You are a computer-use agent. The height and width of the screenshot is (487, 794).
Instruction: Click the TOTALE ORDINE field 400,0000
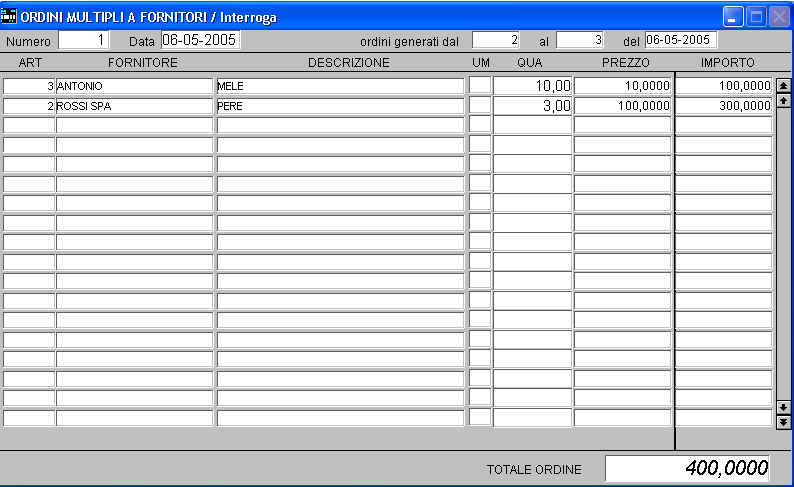pos(687,468)
